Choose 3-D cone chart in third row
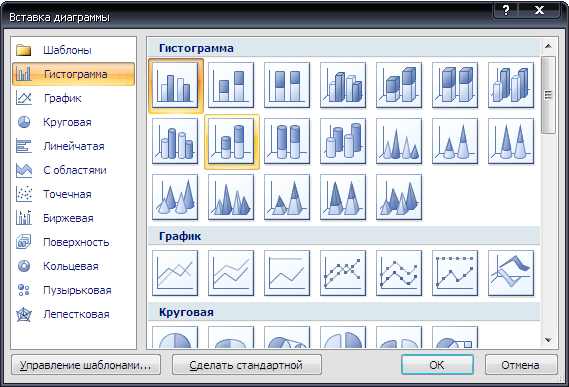This screenshot has width=569, height=387. pos(175,197)
